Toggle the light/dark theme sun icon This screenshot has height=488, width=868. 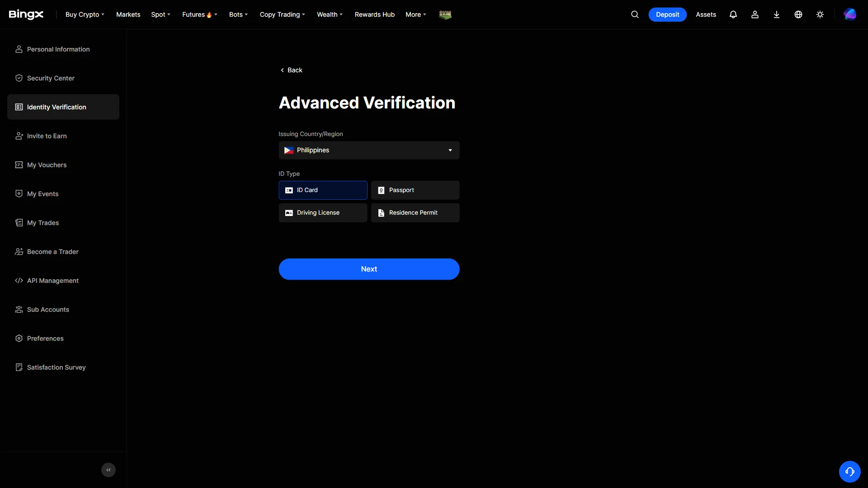tap(820, 14)
